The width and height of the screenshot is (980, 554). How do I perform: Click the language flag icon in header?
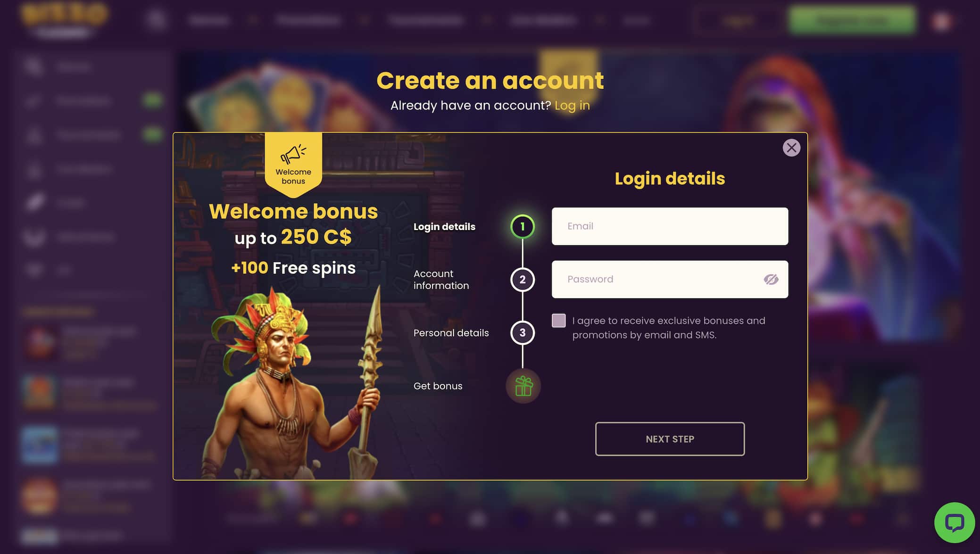click(x=941, y=21)
